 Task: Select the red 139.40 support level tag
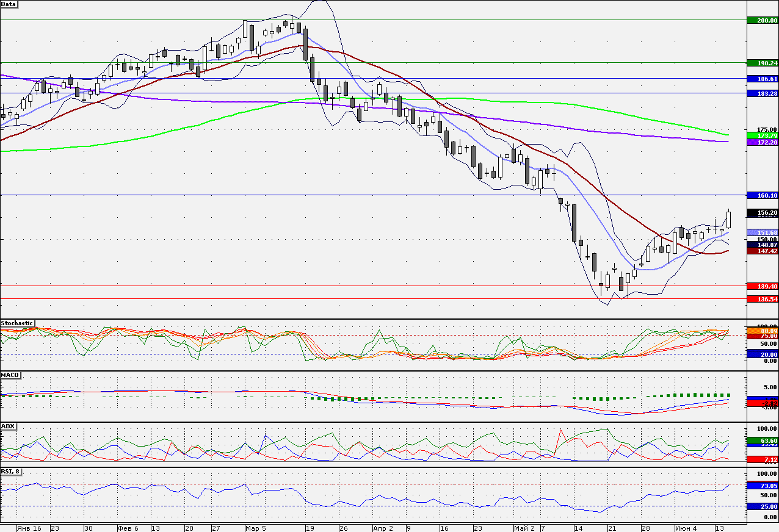tap(763, 286)
